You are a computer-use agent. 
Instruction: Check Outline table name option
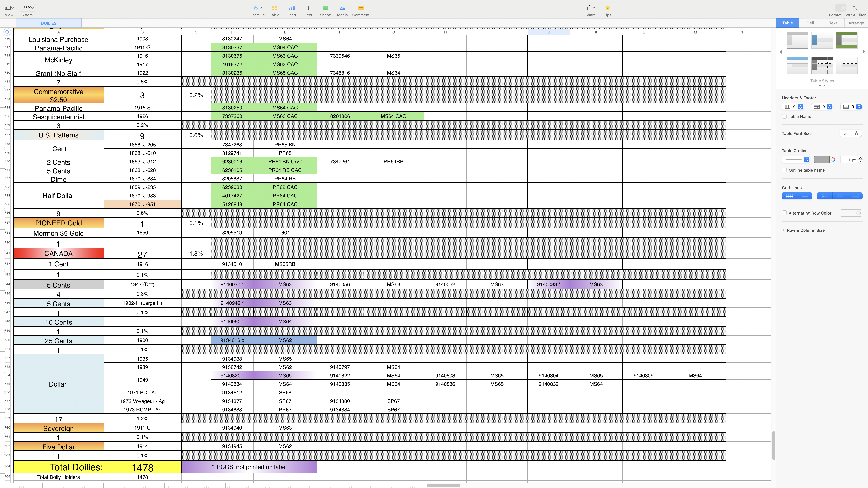(x=784, y=170)
